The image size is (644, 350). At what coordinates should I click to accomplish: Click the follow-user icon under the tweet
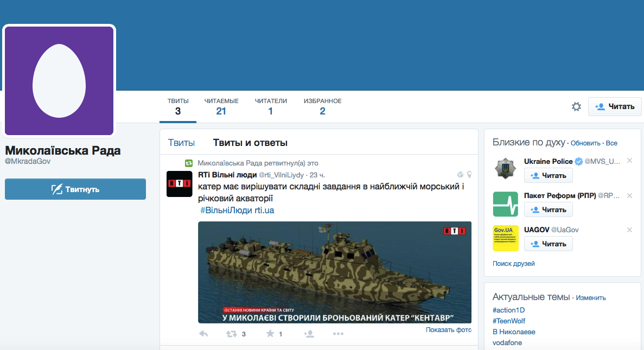click(309, 334)
